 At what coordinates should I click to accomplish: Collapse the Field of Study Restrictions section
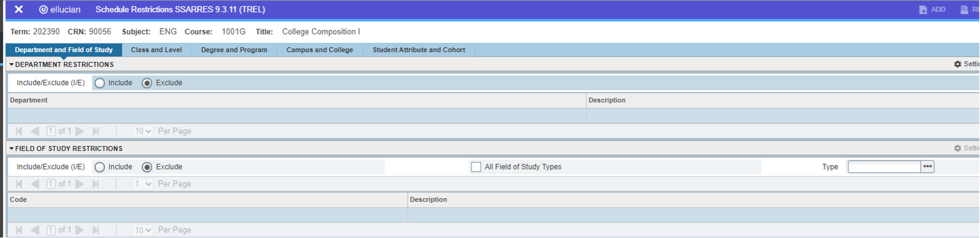coord(11,148)
